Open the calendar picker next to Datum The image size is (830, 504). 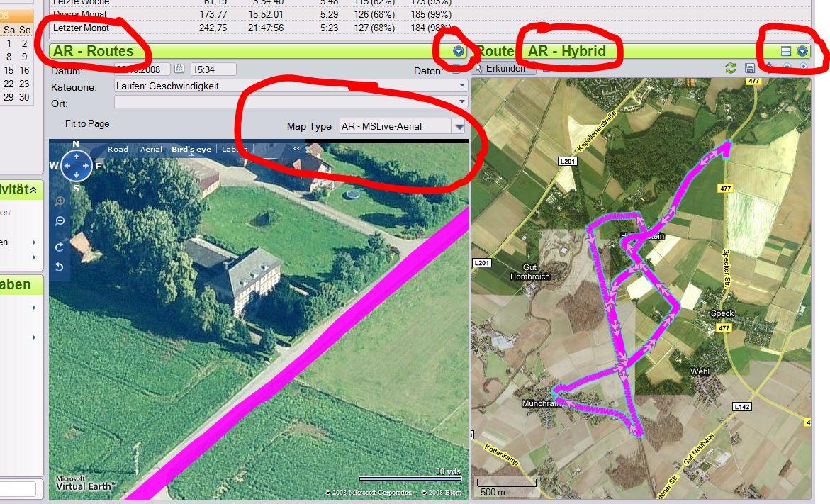click(x=179, y=69)
